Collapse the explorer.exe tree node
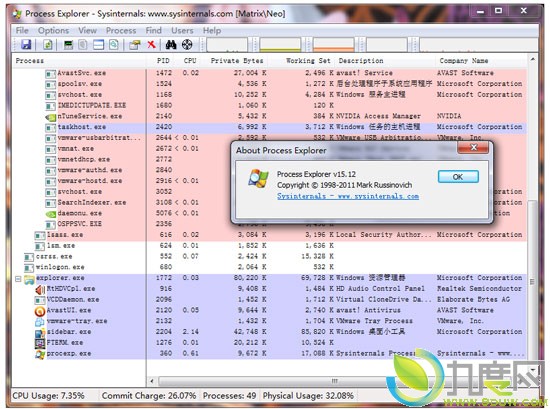 (18, 279)
